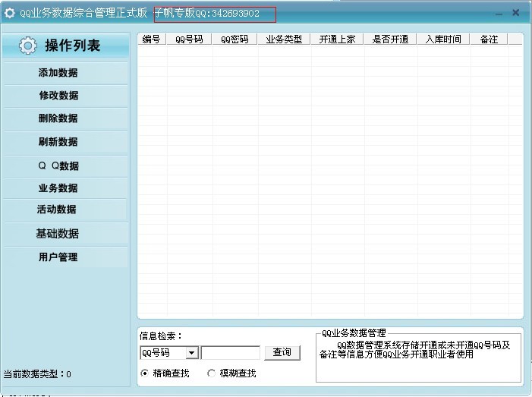The height and width of the screenshot is (397, 532).
Task: Click the 查询 search button
Action: pyautogui.click(x=282, y=352)
